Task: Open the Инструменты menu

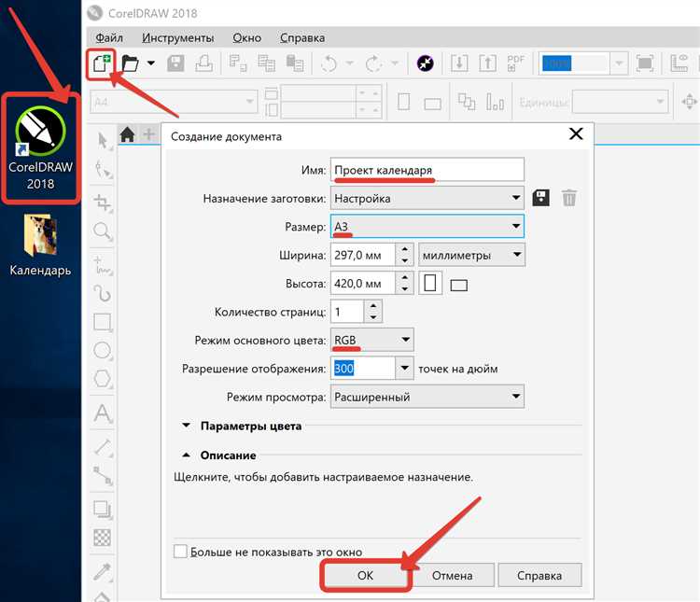Action: click(177, 38)
